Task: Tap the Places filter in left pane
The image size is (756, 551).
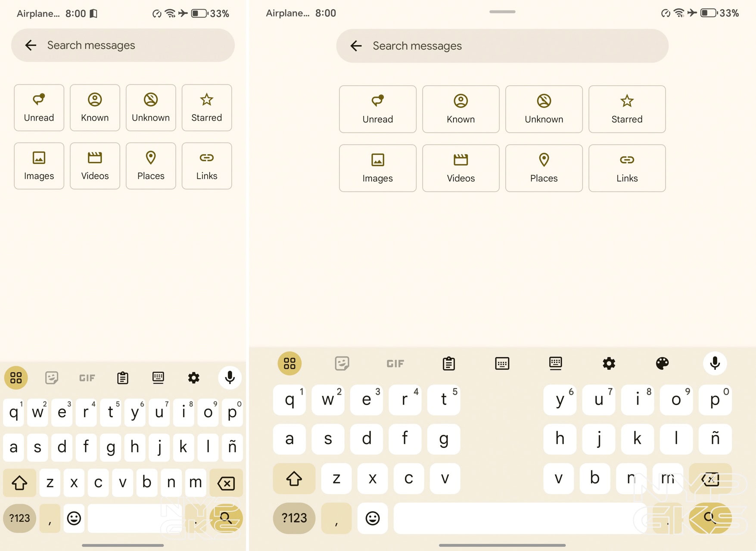Action: 151,166
